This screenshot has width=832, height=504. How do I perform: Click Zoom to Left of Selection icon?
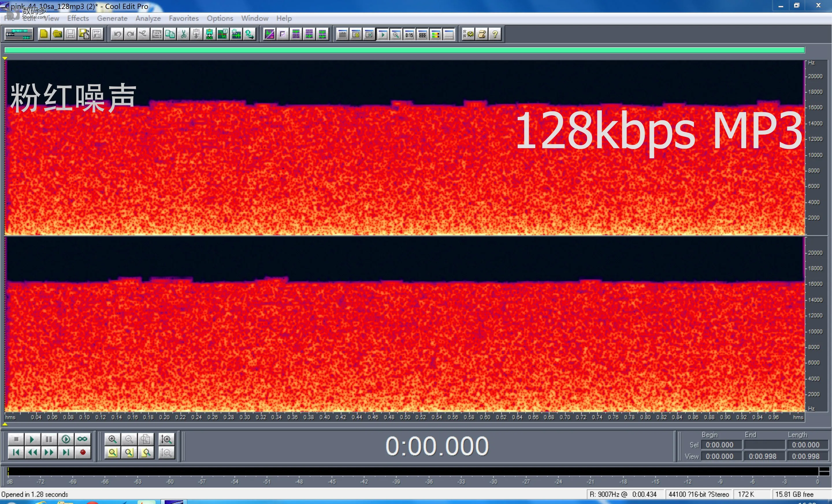click(129, 452)
